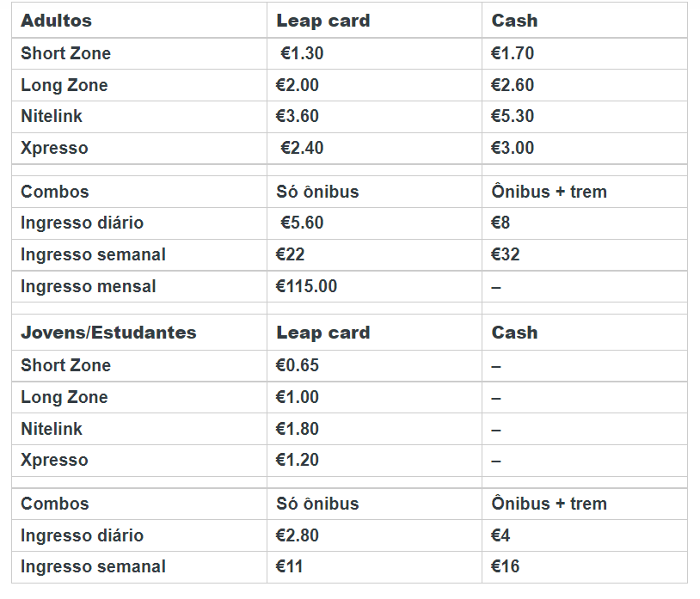Select the €1.70 cash fare cell
This screenshot has width=700, height=599.
513,53
